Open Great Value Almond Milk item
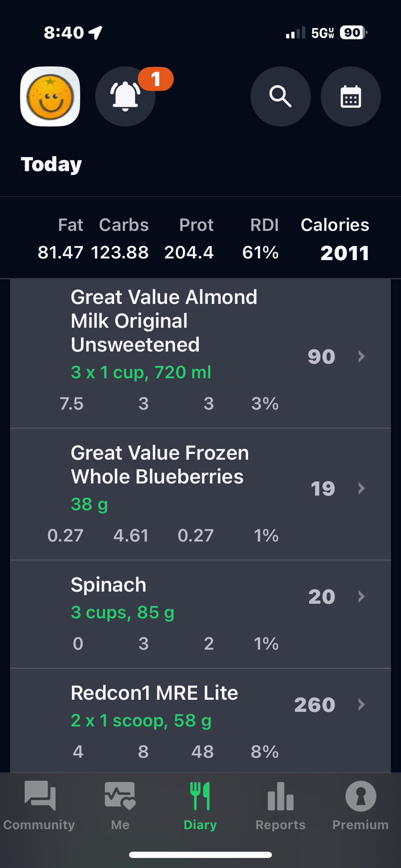This screenshot has height=868, width=401. [x=164, y=321]
